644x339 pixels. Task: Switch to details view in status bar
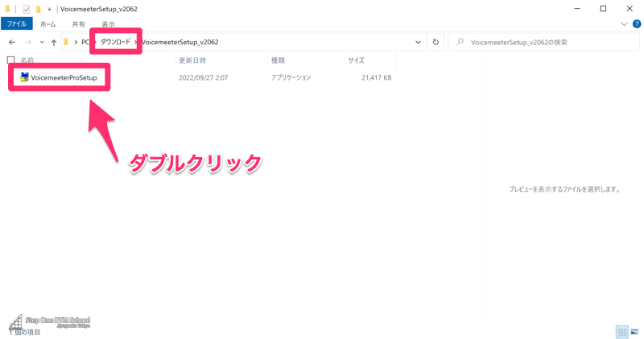(x=622, y=332)
